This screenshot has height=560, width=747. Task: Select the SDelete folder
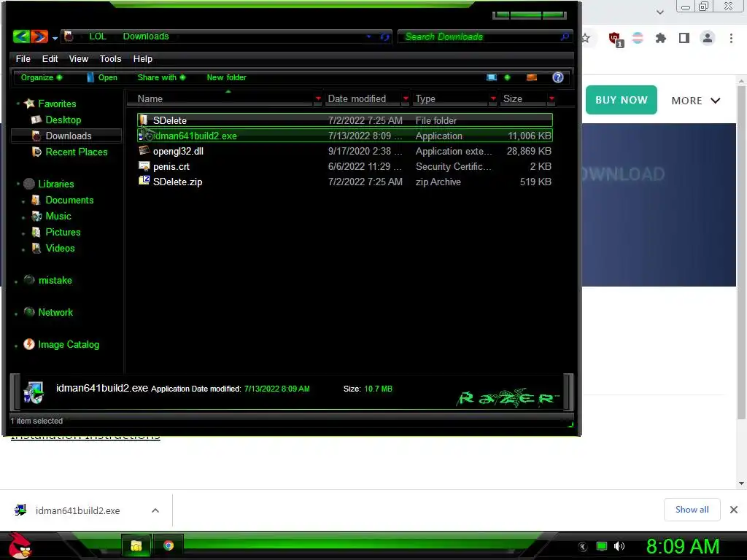click(345, 120)
